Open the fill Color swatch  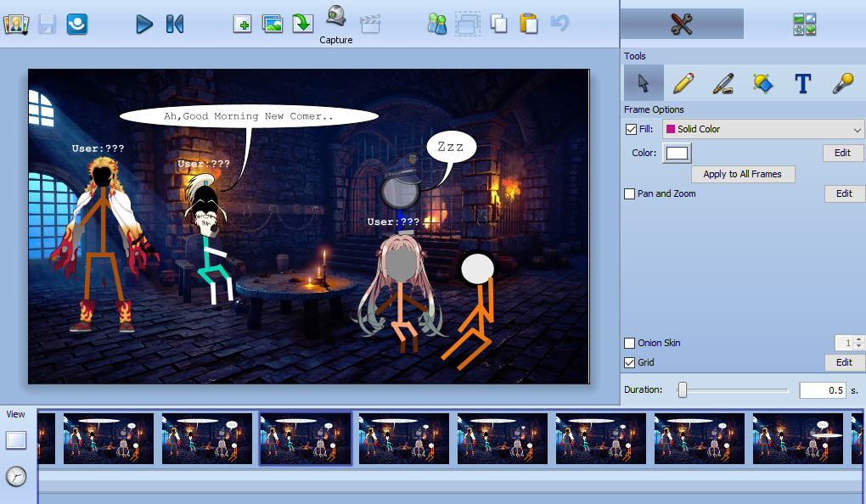coord(677,154)
